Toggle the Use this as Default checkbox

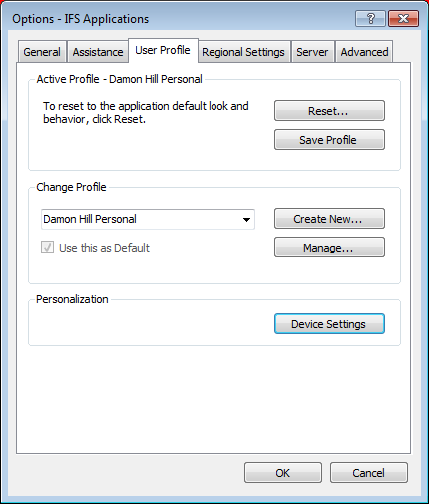(x=47, y=248)
